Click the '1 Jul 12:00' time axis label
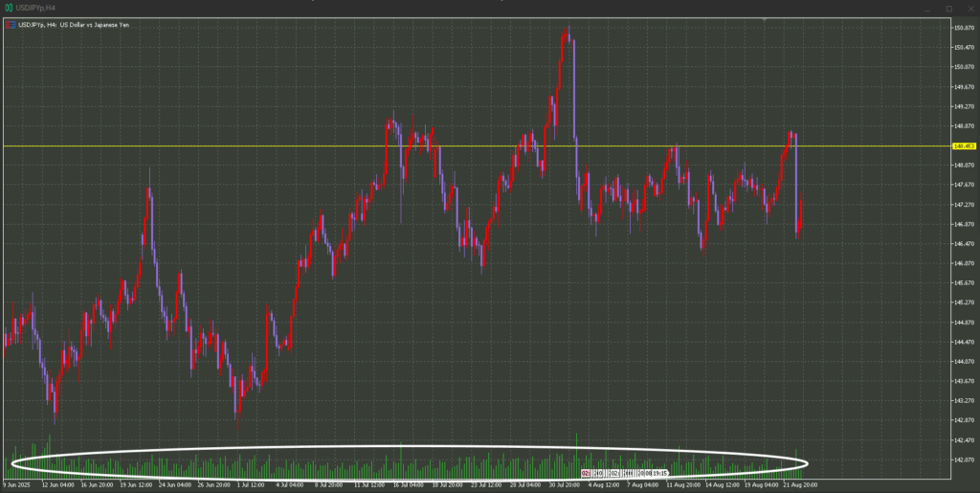Image resolution: width=980 pixels, height=493 pixels. [251, 485]
